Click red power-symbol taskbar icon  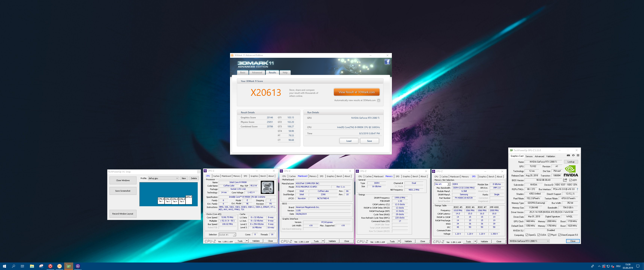click(x=50, y=266)
